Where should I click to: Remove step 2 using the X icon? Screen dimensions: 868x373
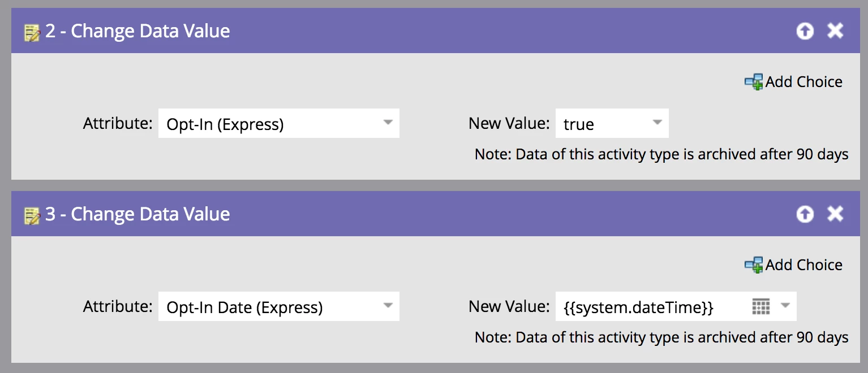(x=835, y=31)
